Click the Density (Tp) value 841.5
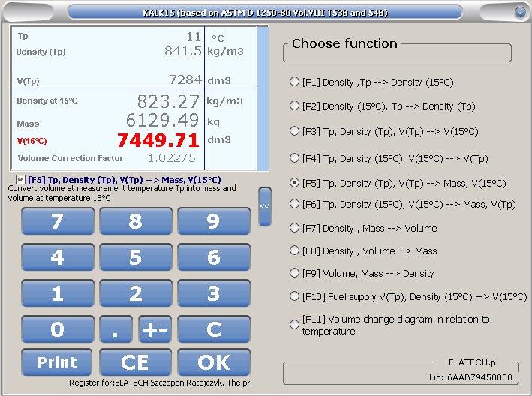Image resolution: width=532 pixels, height=396 pixels. pos(183,51)
